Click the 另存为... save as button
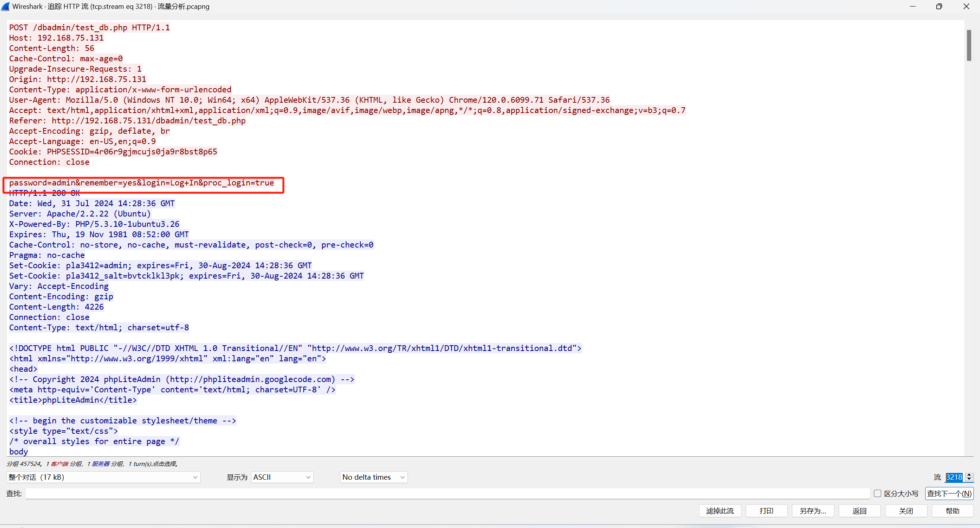 pyautogui.click(x=813, y=511)
